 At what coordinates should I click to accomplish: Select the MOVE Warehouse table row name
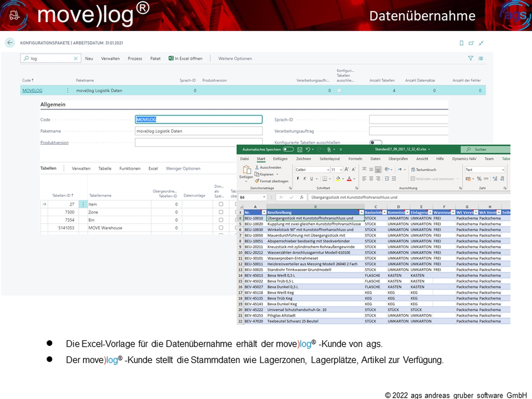tap(105, 228)
